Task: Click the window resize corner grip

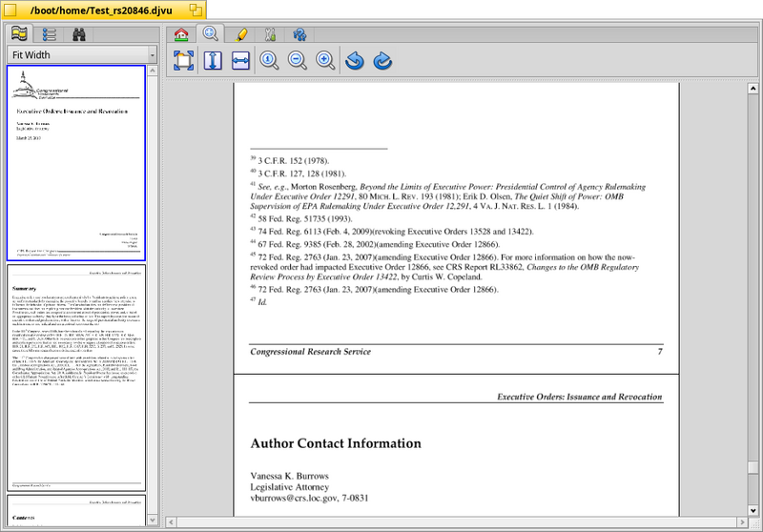Action: tap(754, 523)
